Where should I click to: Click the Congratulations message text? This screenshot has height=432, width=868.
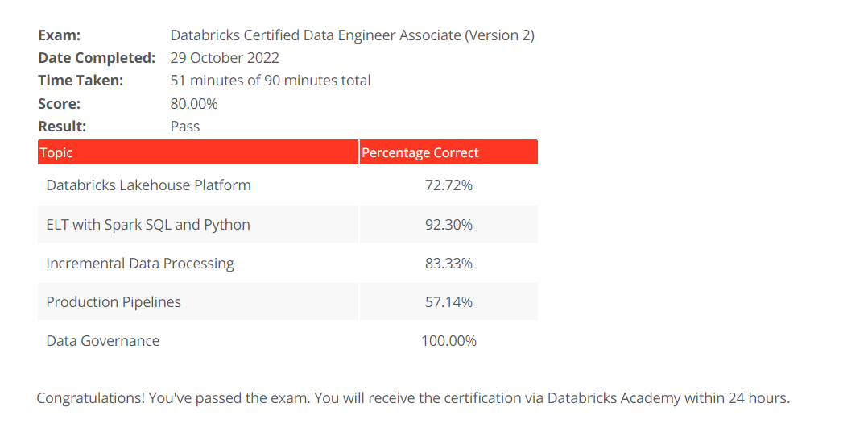(x=413, y=398)
